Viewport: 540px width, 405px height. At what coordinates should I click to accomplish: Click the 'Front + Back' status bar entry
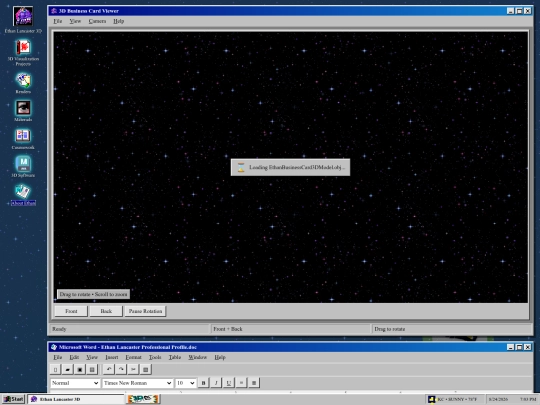click(228, 329)
